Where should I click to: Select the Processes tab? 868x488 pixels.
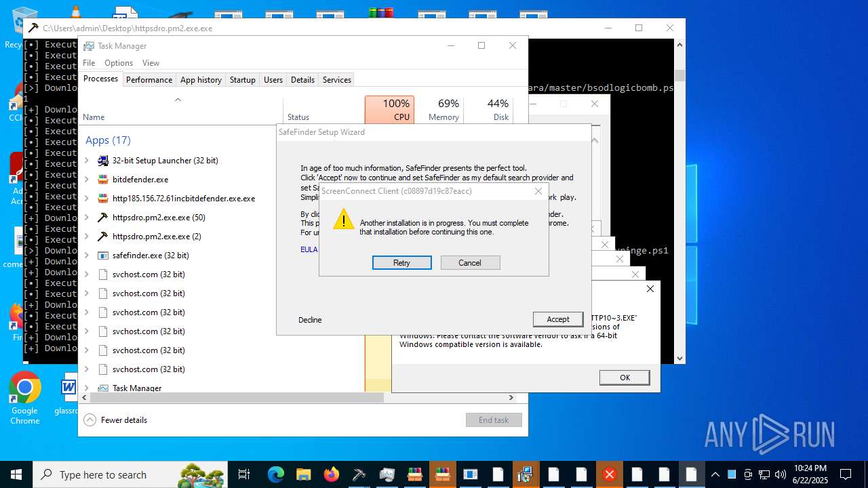100,79
